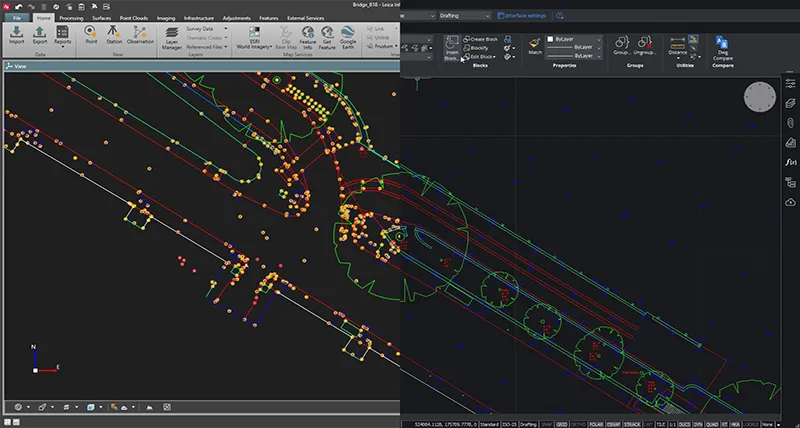Click the Match properties icon

click(x=535, y=44)
